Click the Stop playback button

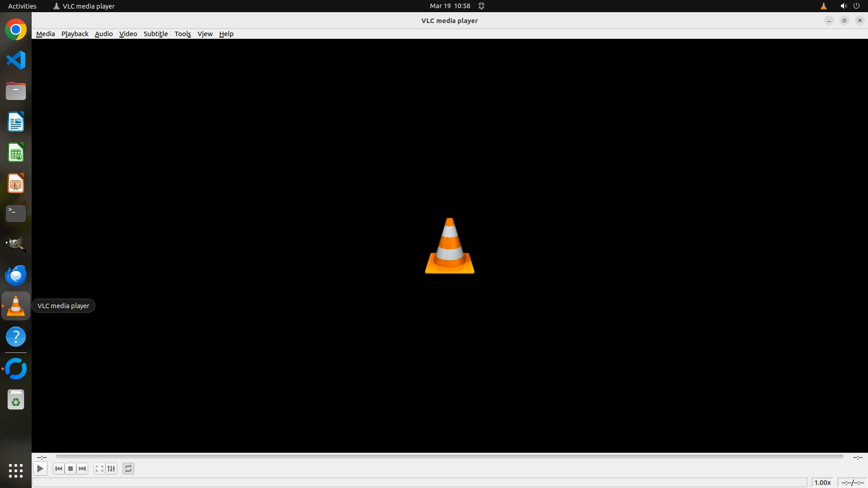tap(71, 469)
